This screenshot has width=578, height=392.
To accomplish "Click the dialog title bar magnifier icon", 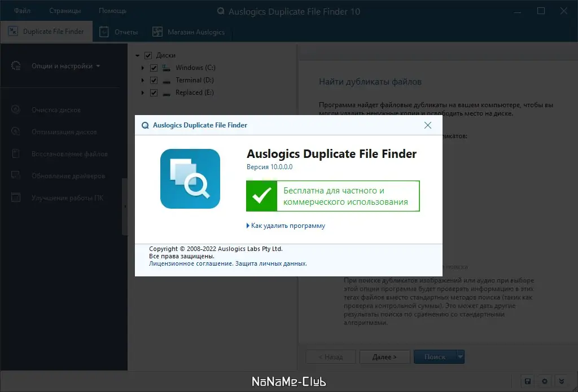I will click(145, 125).
